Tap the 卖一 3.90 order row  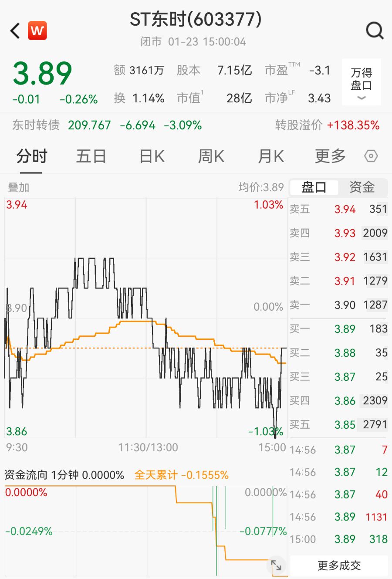click(x=338, y=305)
